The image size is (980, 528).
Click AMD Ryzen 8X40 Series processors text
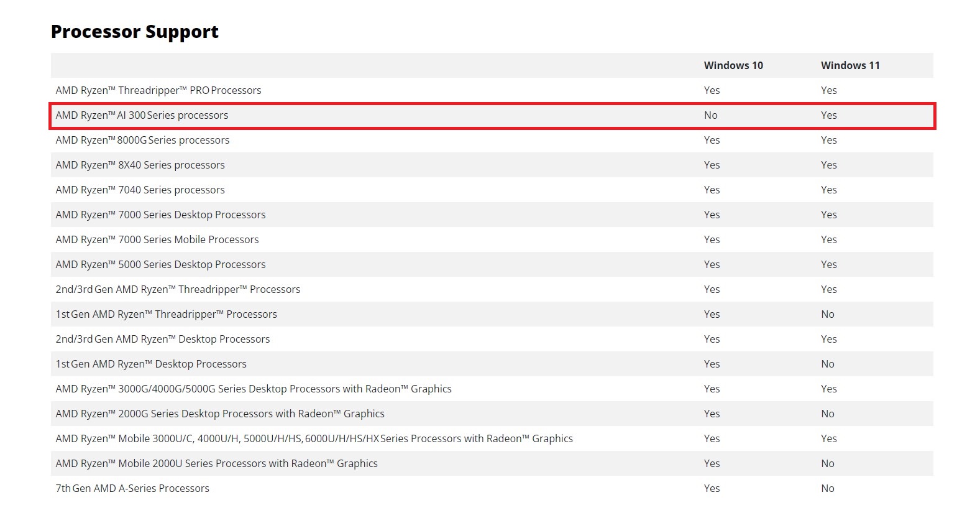[140, 165]
